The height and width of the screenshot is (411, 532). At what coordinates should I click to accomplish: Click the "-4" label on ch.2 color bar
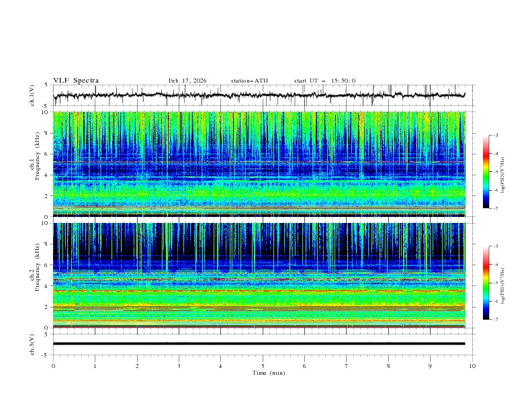496,265
